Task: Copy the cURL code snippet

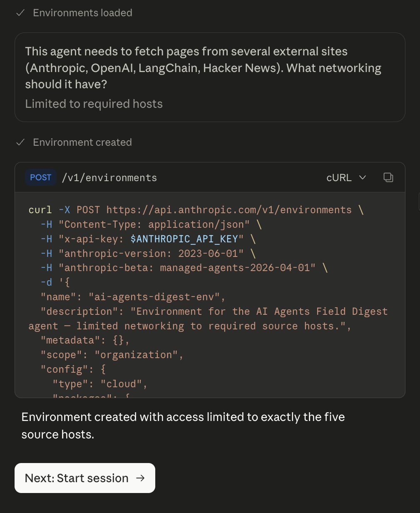Action: 388,177
